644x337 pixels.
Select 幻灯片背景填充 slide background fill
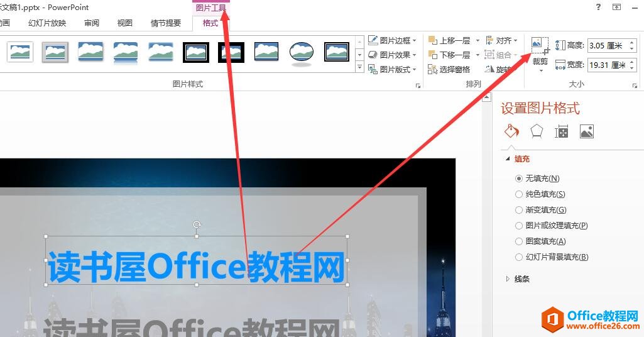click(552, 257)
